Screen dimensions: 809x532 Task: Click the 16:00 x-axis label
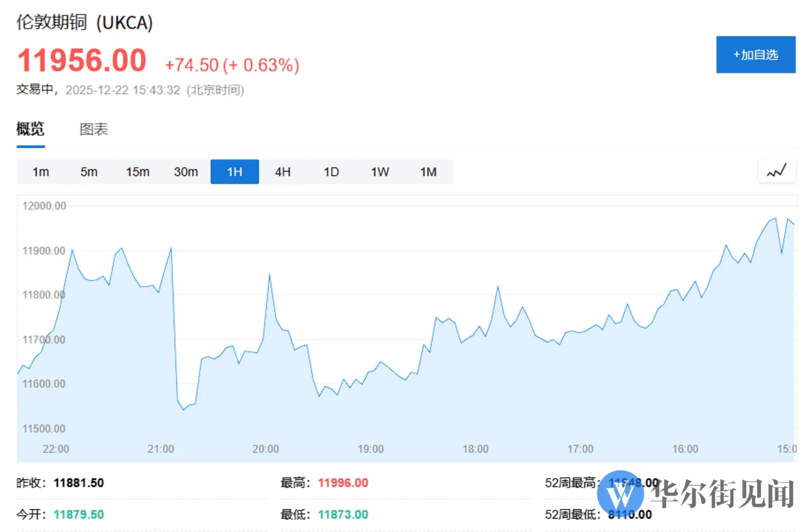[x=685, y=449]
